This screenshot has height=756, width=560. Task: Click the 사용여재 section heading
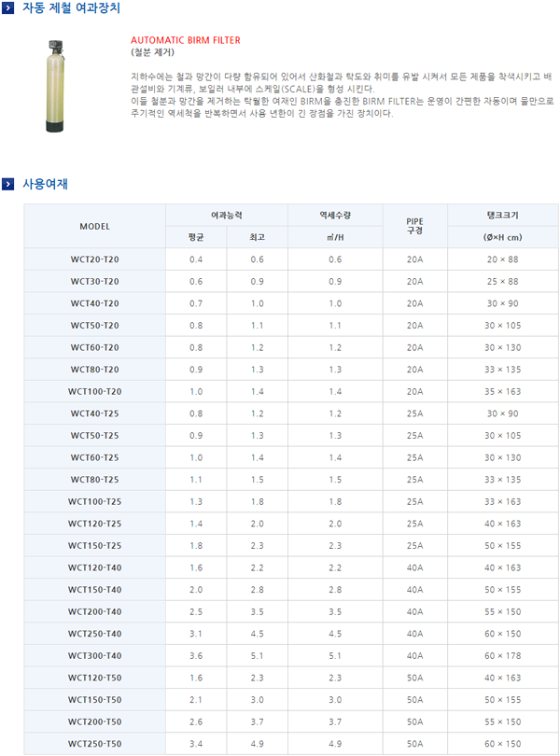point(45,184)
